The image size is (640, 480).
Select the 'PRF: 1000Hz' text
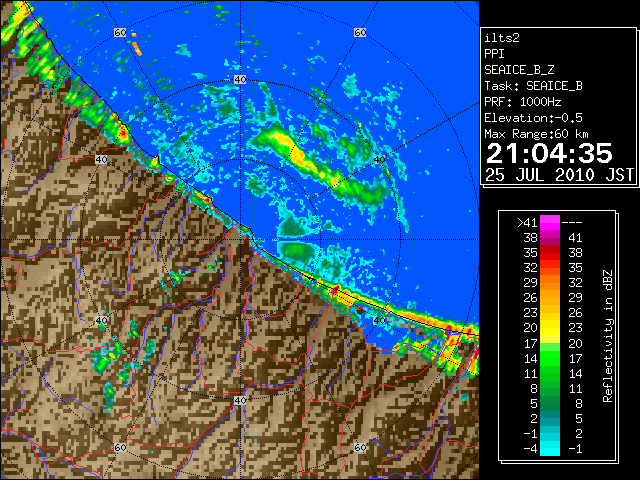click(523, 102)
